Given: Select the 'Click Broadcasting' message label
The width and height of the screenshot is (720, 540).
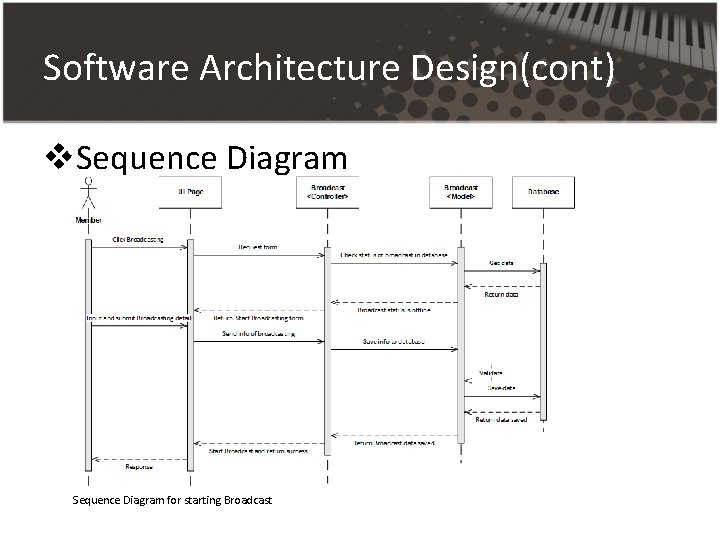Looking at the screenshot, I should [138, 239].
